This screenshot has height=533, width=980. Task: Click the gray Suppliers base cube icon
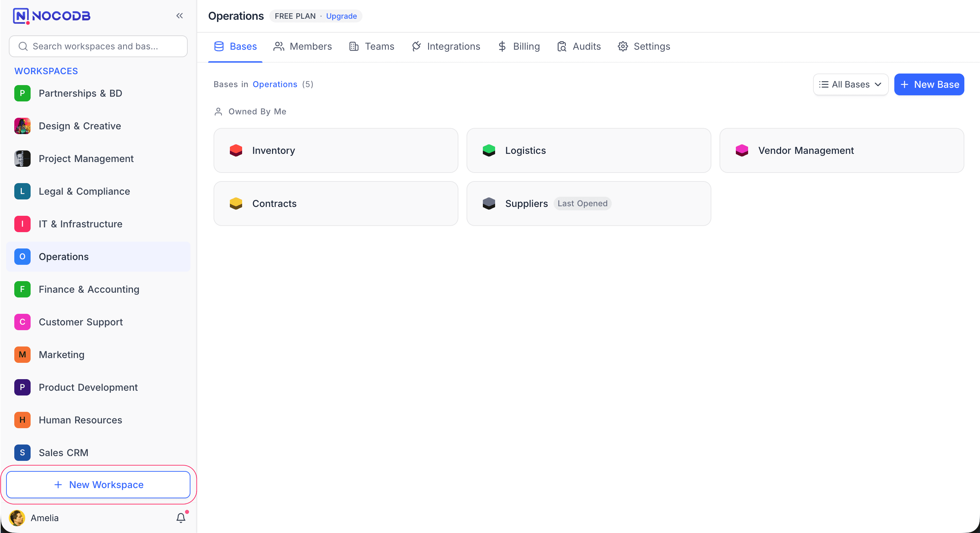point(489,204)
